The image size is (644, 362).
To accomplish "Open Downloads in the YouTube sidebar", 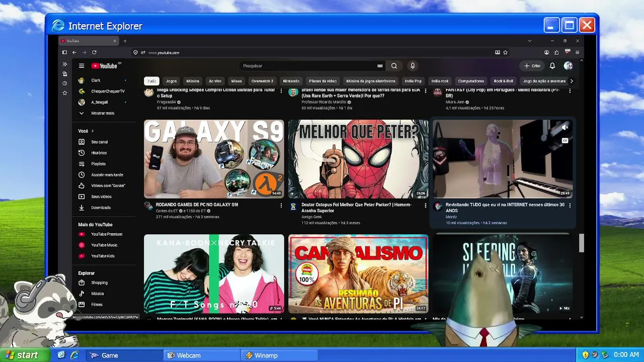I will (x=101, y=208).
